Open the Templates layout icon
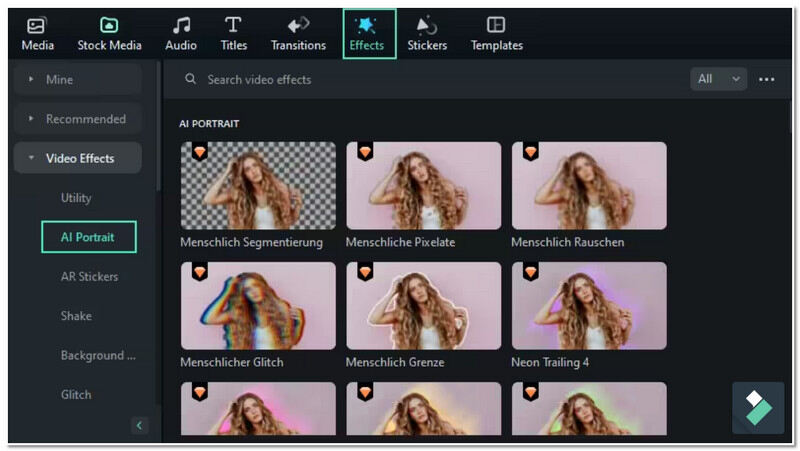The width and height of the screenshot is (800, 451). 496,25
